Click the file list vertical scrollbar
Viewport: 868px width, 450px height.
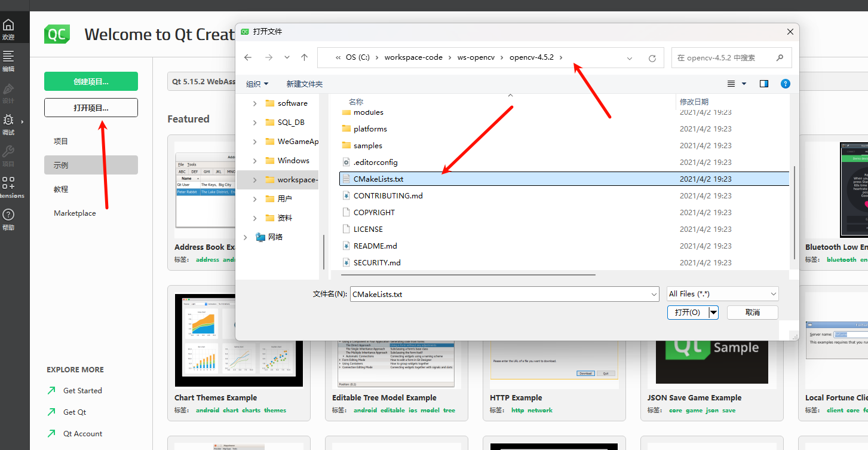[795, 212]
